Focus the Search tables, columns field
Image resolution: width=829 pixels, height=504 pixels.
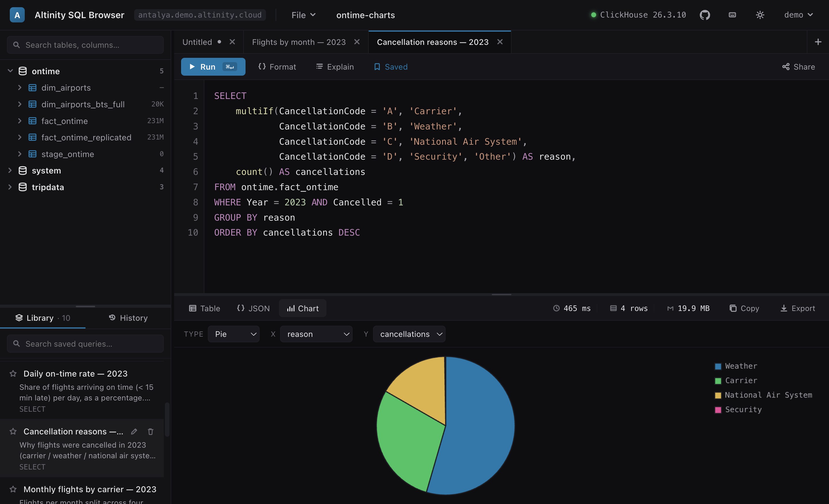(85, 45)
